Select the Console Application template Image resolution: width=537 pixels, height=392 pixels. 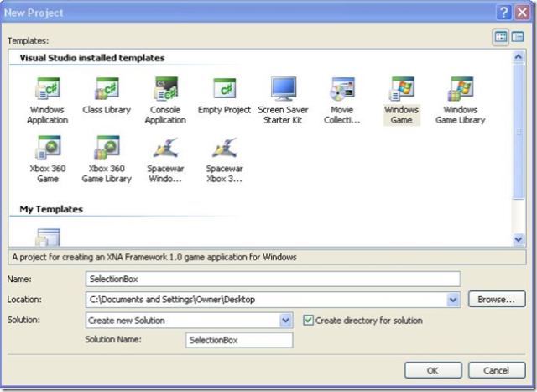point(165,101)
